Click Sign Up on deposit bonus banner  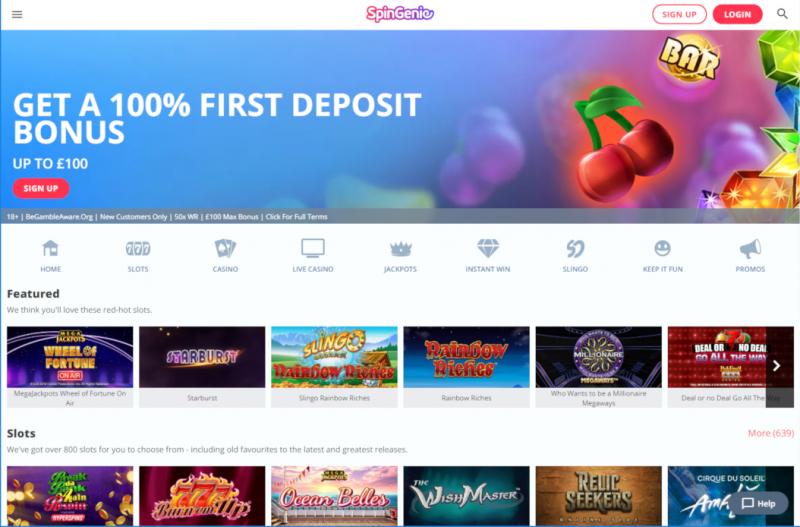coord(41,188)
